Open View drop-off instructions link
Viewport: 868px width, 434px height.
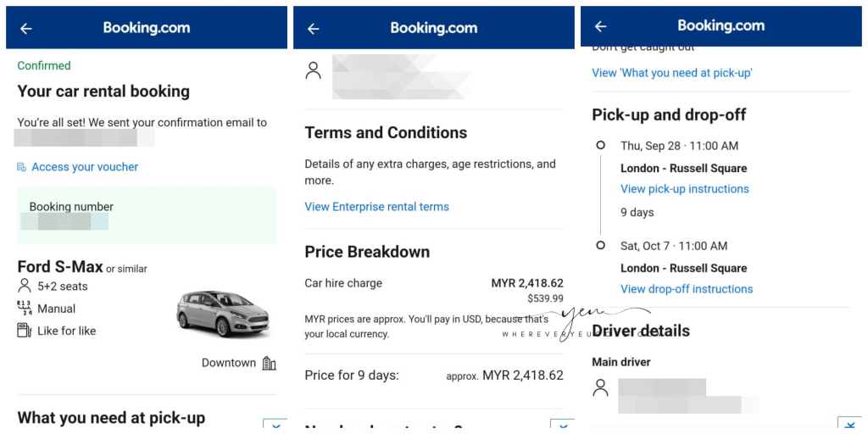tap(687, 289)
